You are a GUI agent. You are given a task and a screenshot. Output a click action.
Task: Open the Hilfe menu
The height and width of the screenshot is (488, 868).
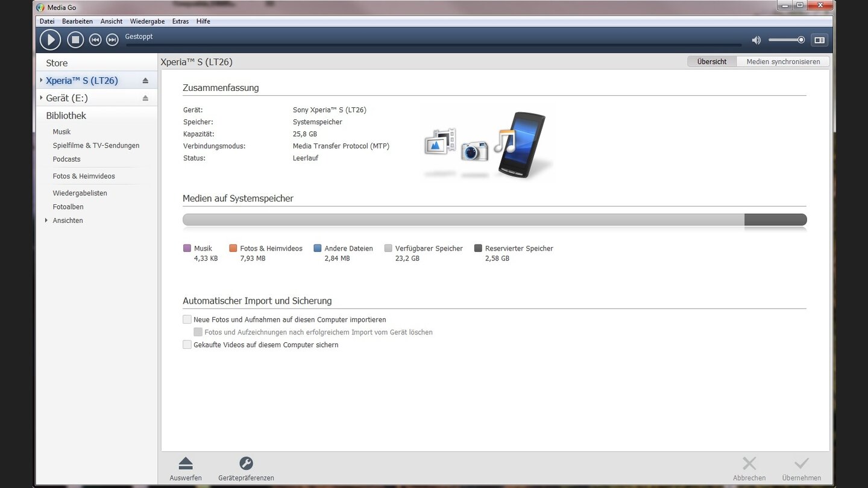tap(203, 21)
